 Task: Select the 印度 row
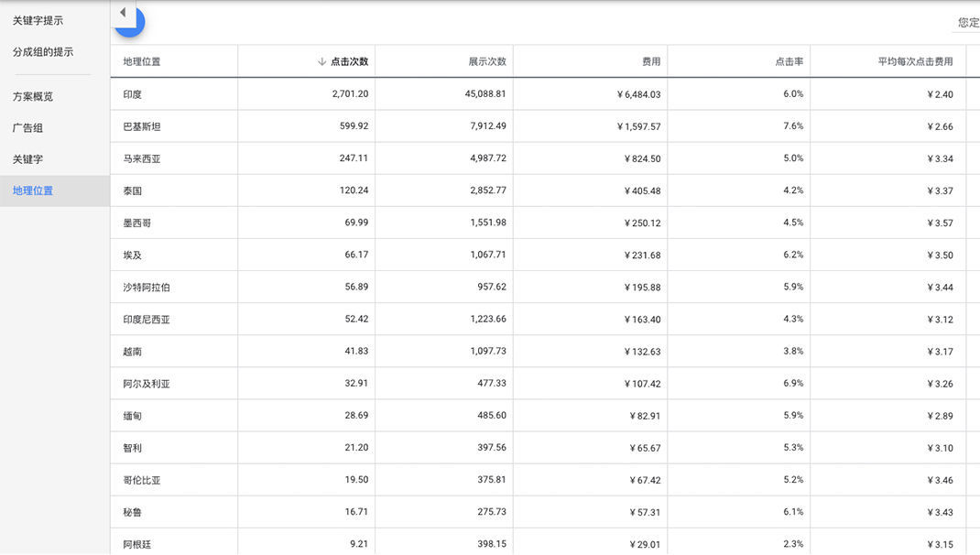tap(133, 94)
